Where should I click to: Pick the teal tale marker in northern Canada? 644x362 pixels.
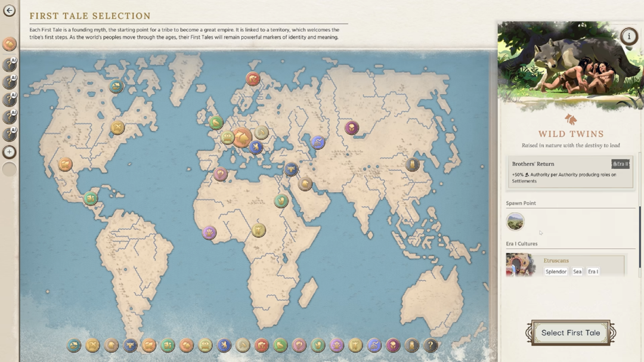tap(116, 86)
